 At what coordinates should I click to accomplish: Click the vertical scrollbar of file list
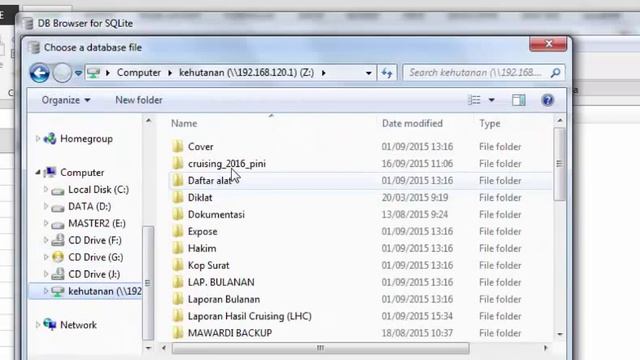[560, 164]
